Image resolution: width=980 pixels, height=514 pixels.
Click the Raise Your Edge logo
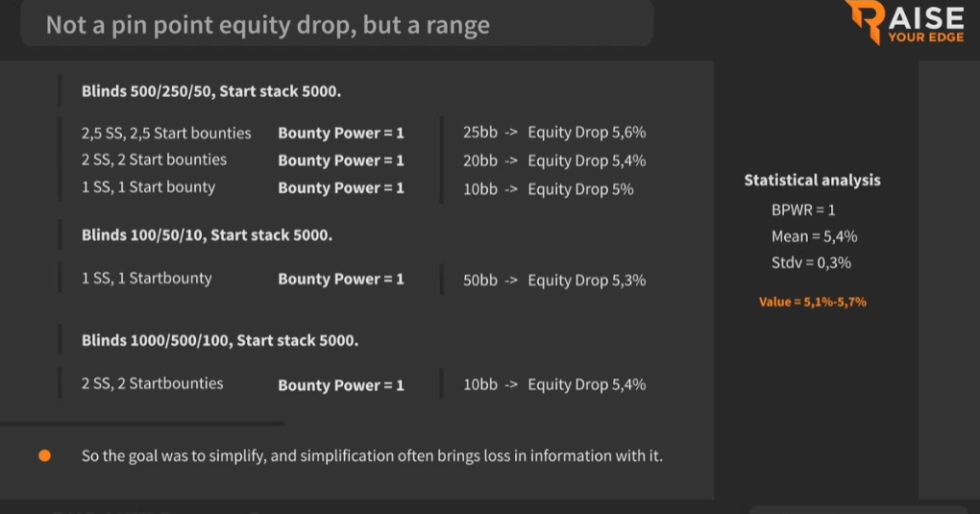[x=905, y=22]
